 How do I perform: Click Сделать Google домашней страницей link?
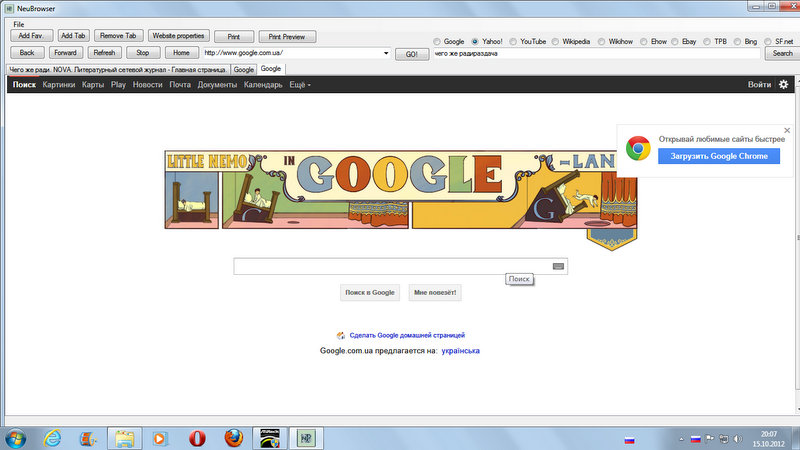click(407, 335)
